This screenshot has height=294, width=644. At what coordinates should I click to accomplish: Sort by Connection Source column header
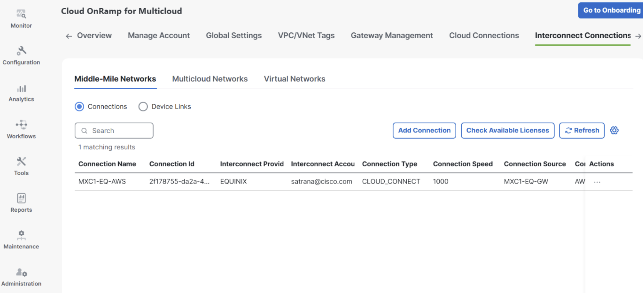[536, 164]
